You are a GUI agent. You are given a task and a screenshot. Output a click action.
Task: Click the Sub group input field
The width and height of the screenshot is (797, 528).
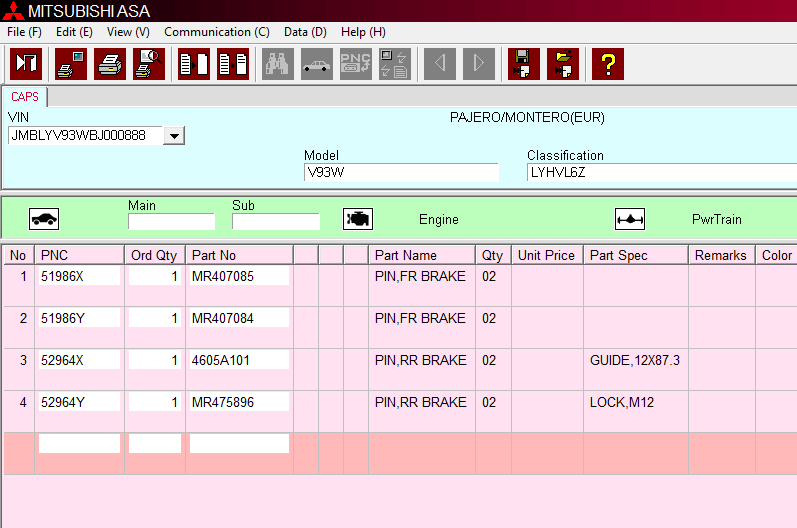pos(275,222)
